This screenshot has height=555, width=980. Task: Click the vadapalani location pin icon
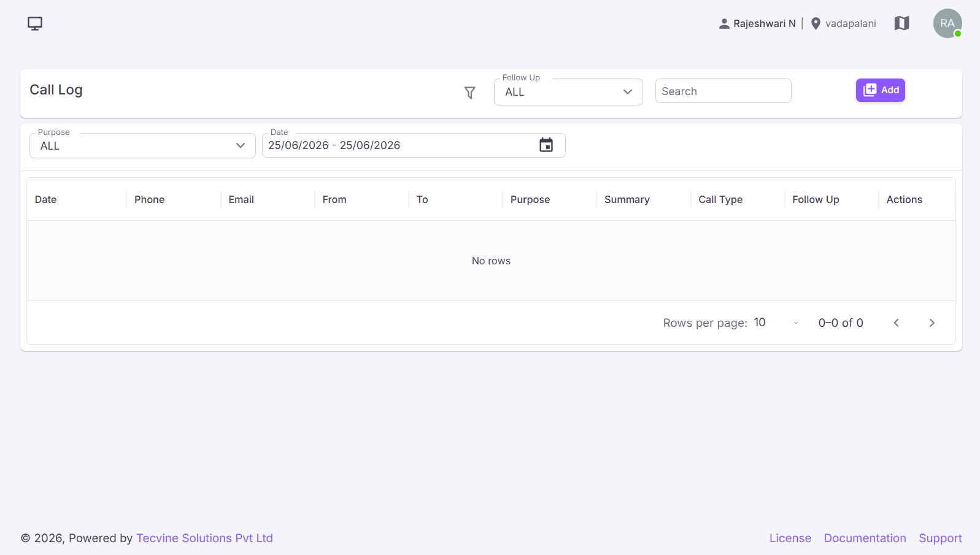coord(816,24)
